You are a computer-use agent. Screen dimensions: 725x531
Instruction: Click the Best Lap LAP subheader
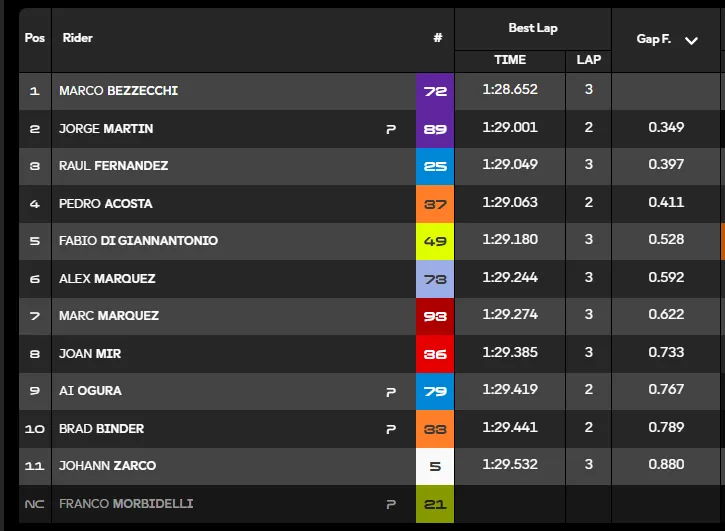coord(589,60)
